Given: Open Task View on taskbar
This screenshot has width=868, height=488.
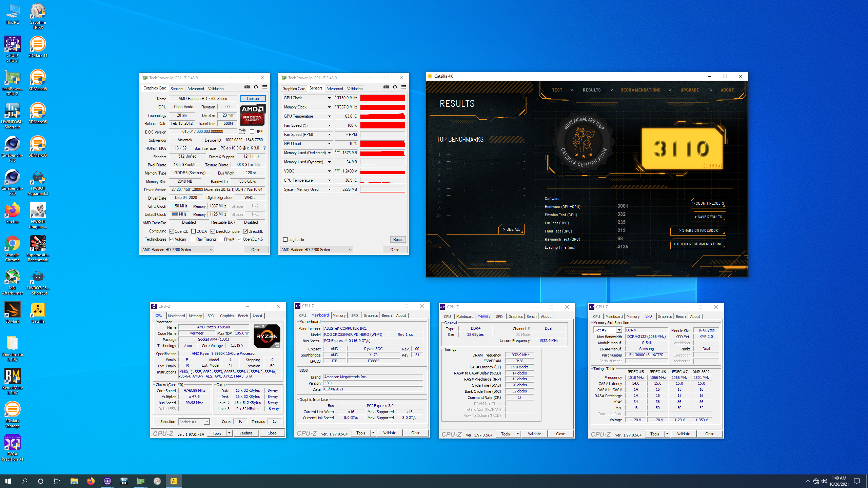Looking at the screenshot, I should [57, 481].
